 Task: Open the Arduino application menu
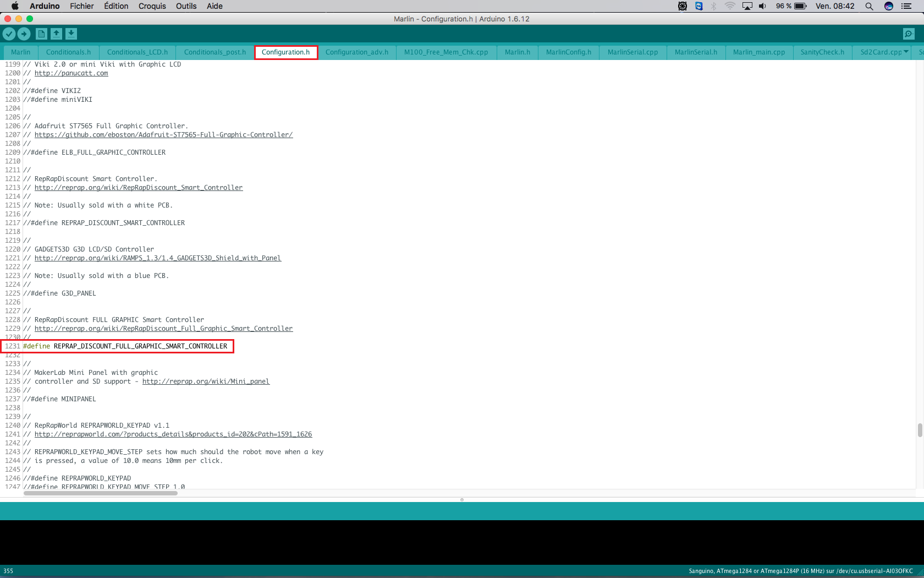point(45,6)
